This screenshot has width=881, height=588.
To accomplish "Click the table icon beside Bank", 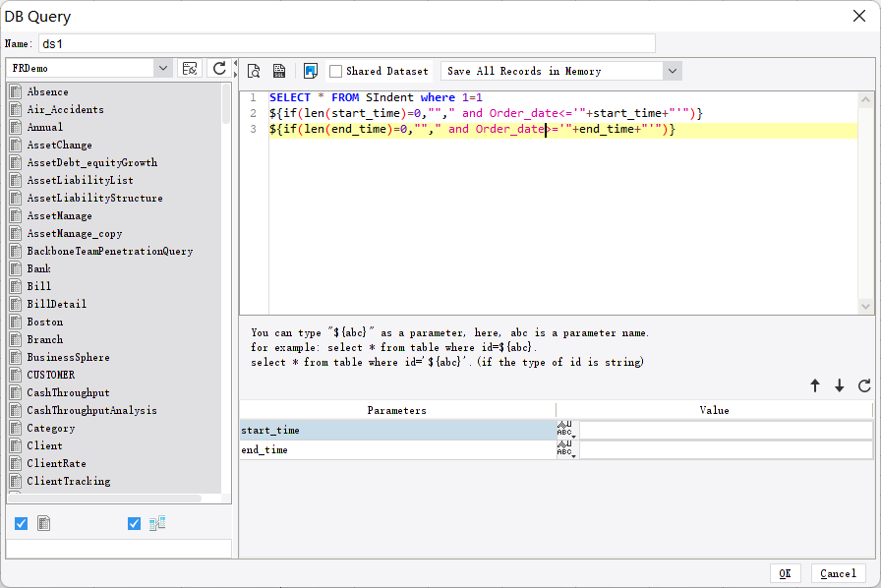I will point(16,268).
